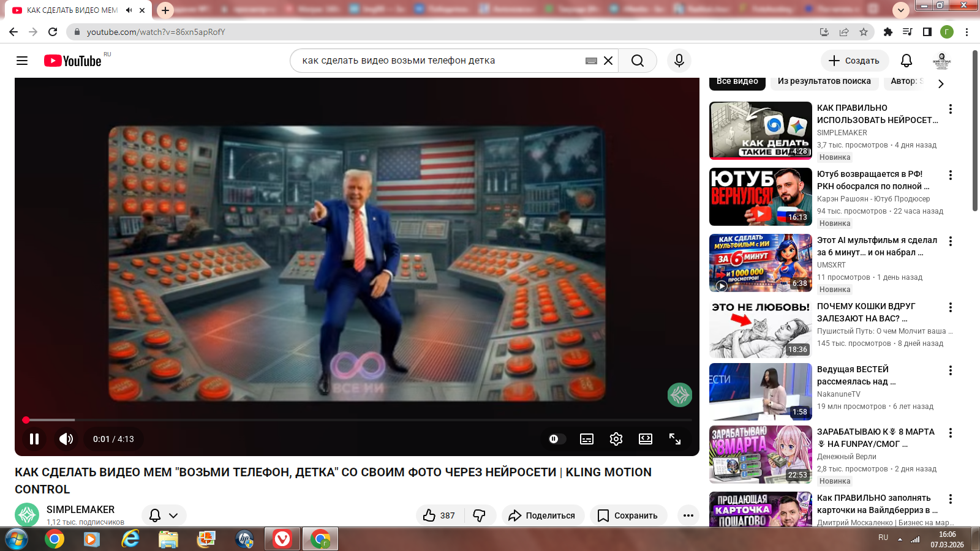980x551 pixels.
Task: Share the video via Поделиться
Action: coord(543,515)
